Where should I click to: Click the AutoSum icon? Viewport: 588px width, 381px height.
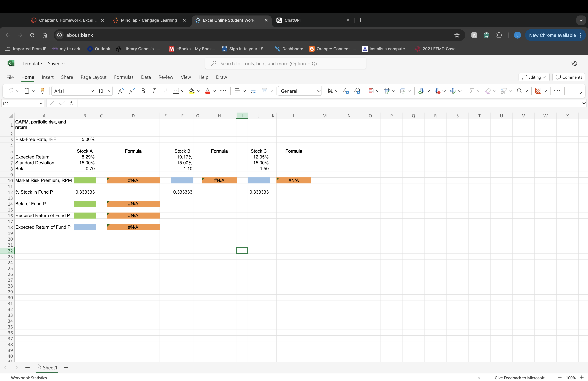tap(471, 91)
